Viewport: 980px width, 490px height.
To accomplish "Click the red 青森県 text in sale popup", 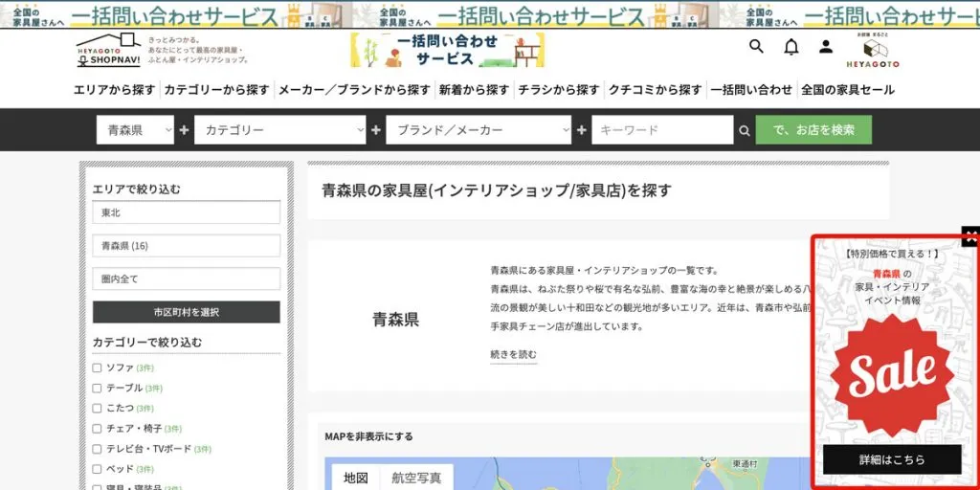I will pos(887,274).
